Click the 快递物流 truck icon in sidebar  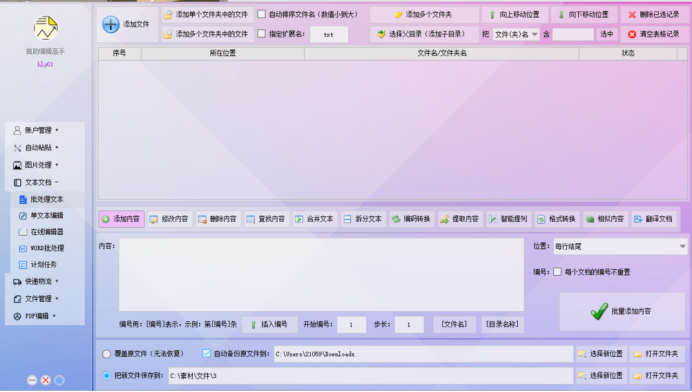tap(17, 282)
